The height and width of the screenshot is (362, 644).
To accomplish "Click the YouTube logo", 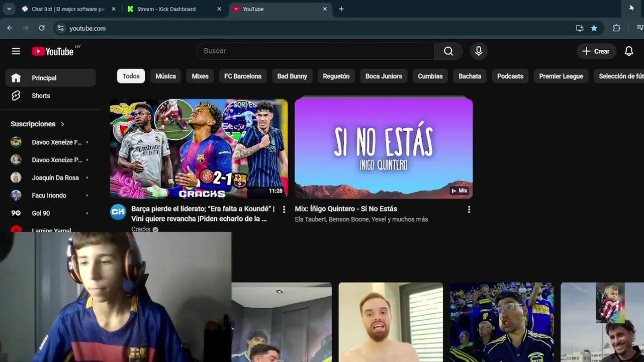I will pos(53,51).
